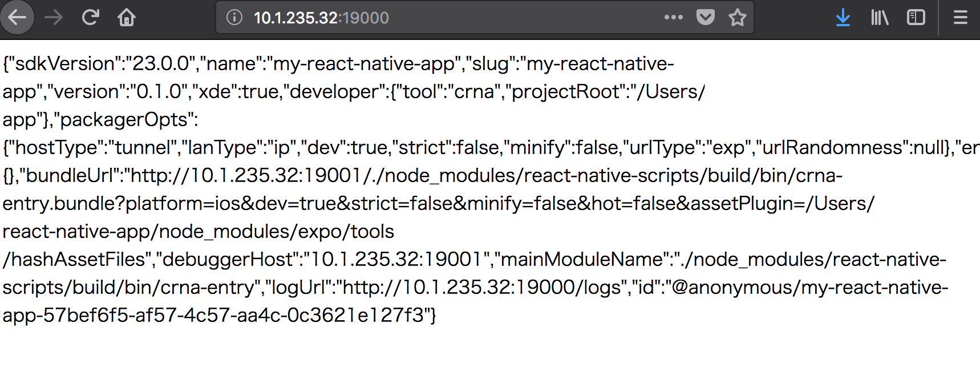Open the downloads panel
This screenshot has width=980, height=379.
tap(843, 18)
